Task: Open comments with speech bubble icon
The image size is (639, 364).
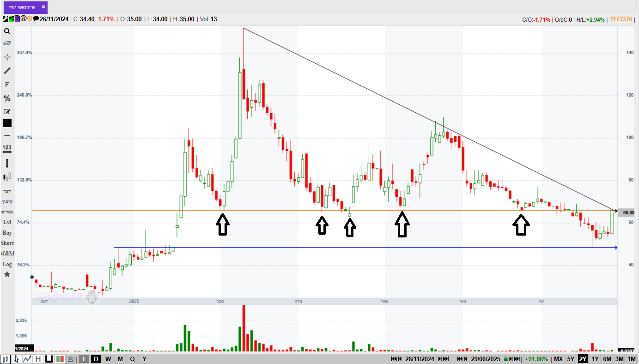Action: click(x=36, y=19)
